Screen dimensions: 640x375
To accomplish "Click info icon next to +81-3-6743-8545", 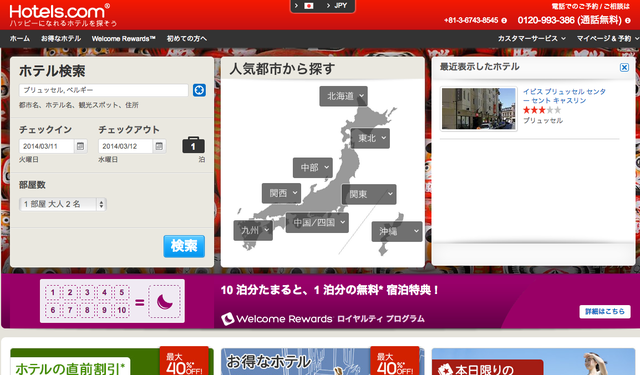I will pyautogui.click(x=504, y=20).
